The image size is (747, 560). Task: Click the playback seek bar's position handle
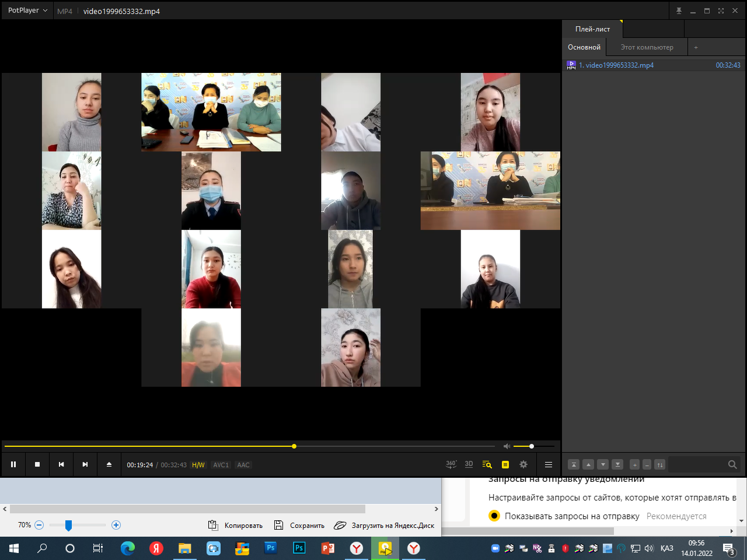coord(294,446)
